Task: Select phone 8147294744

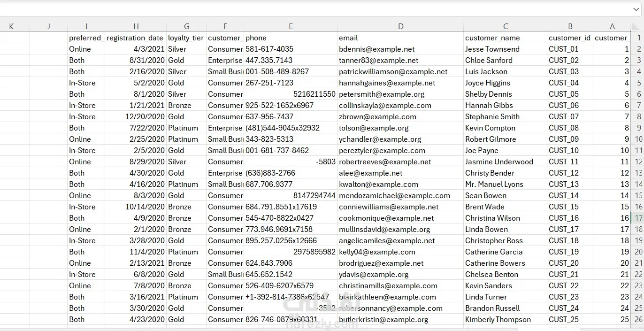Action: (x=291, y=196)
